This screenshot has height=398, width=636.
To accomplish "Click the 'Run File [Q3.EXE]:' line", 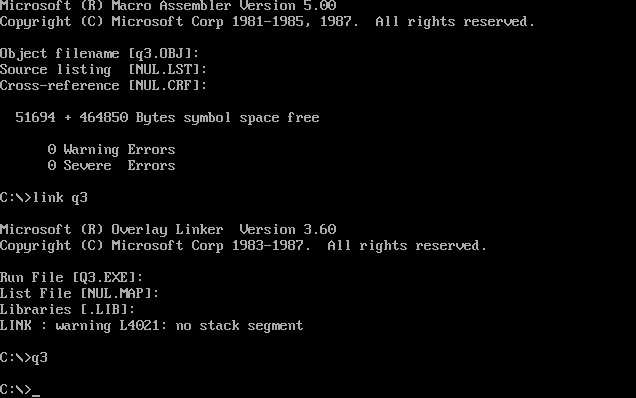I will [x=71, y=278].
